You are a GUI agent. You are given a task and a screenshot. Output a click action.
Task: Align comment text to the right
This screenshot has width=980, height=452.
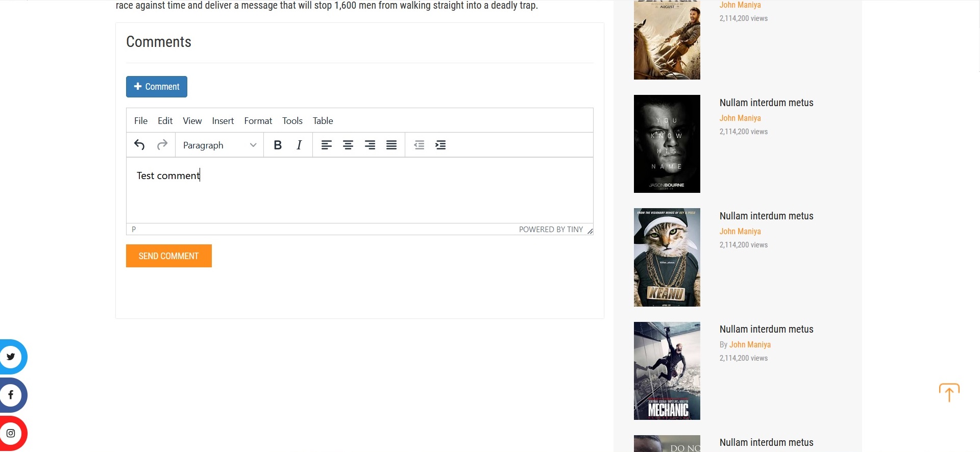click(x=370, y=145)
